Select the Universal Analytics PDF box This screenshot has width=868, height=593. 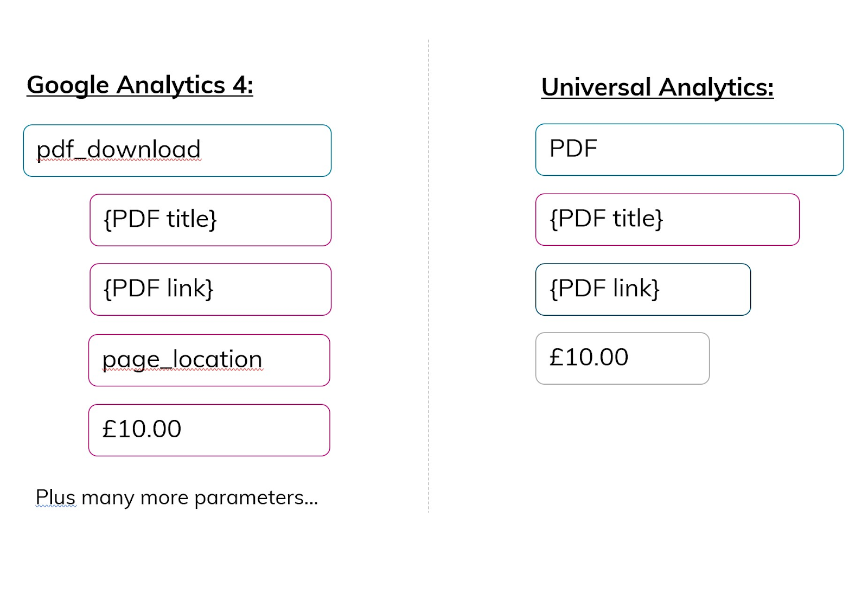tap(690, 150)
